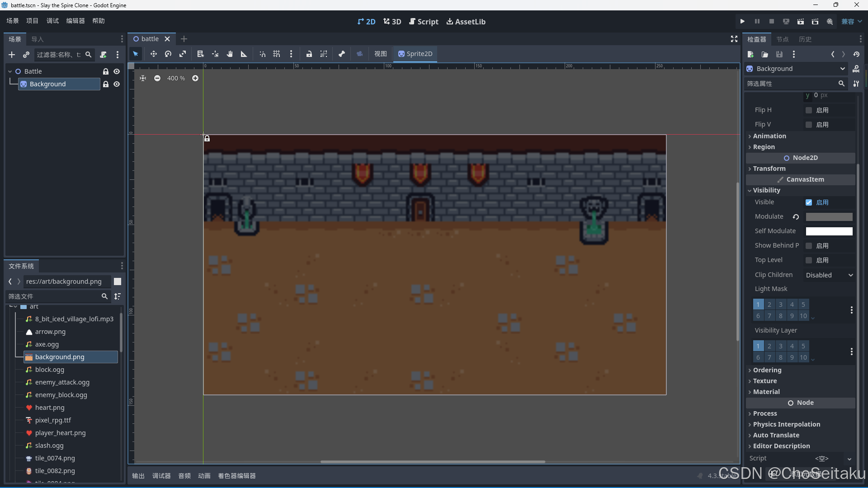Enable the Top Level checkbox
The image size is (868, 488).
coord(809,260)
